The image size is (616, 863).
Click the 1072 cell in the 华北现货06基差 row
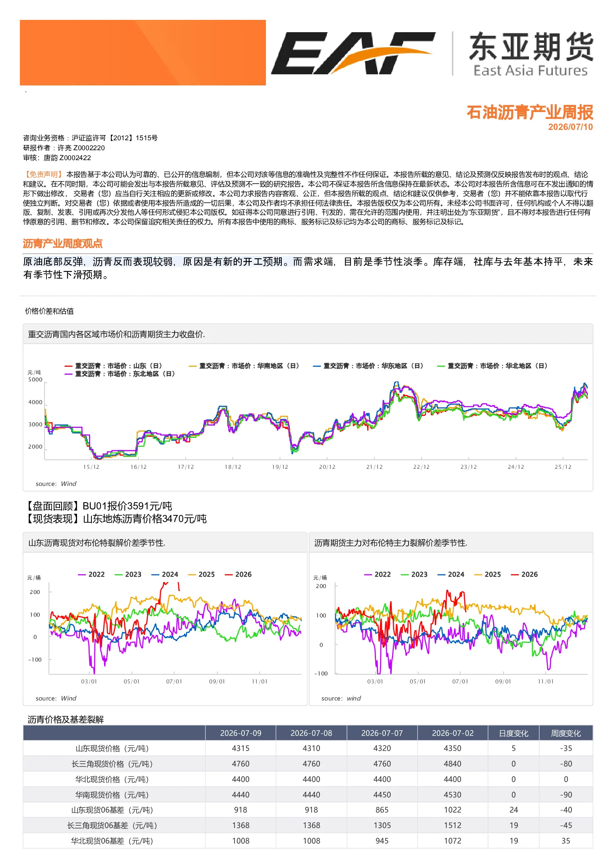tap(453, 841)
